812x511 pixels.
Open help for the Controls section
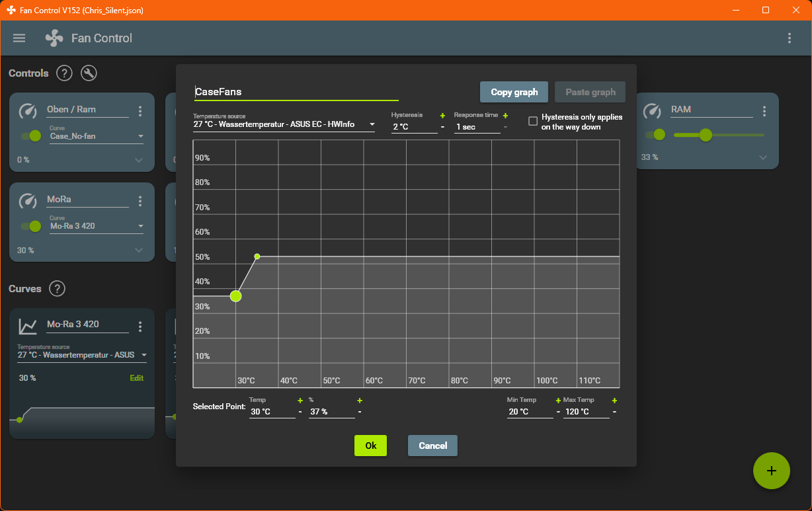tap(64, 73)
